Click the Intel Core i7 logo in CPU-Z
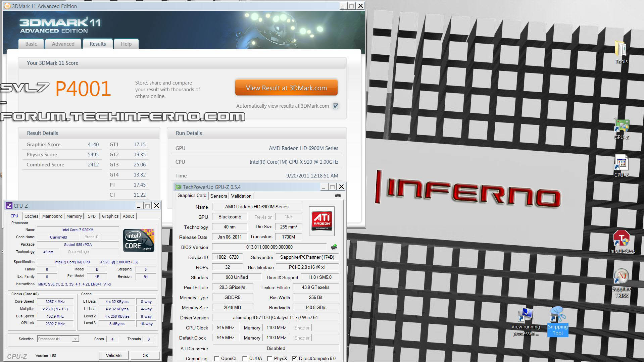This screenshot has width=644, height=362. (139, 241)
